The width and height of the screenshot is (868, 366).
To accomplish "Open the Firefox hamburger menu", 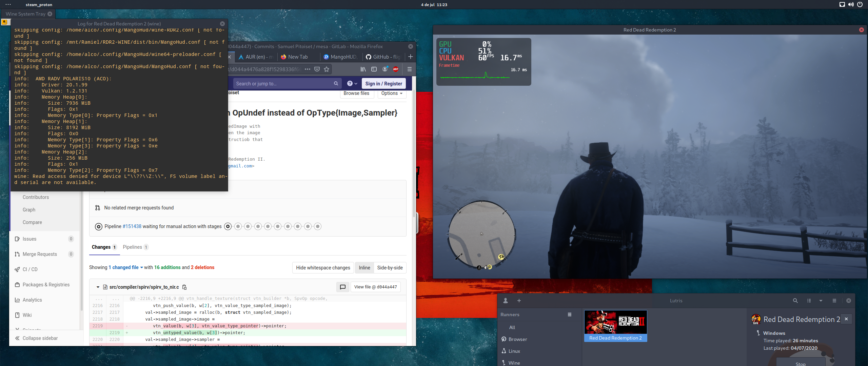I will tap(410, 69).
